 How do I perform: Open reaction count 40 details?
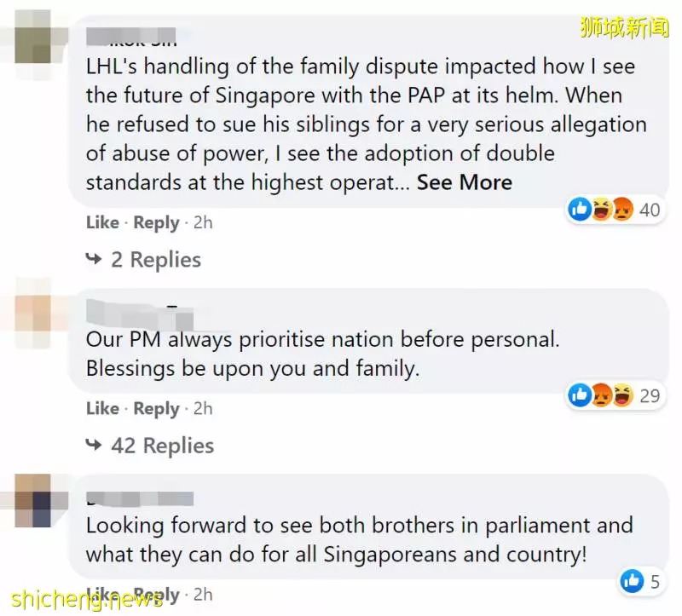click(x=650, y=210)
